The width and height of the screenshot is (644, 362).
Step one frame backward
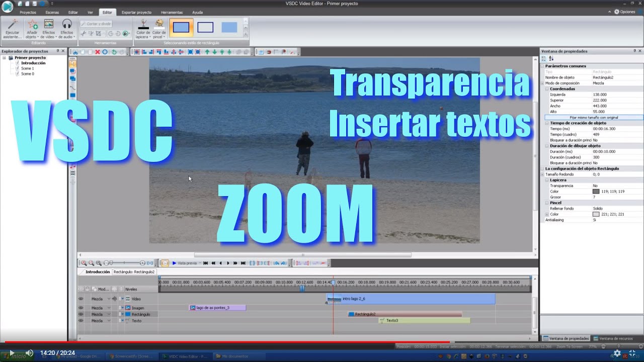click(x=220, y=263)
